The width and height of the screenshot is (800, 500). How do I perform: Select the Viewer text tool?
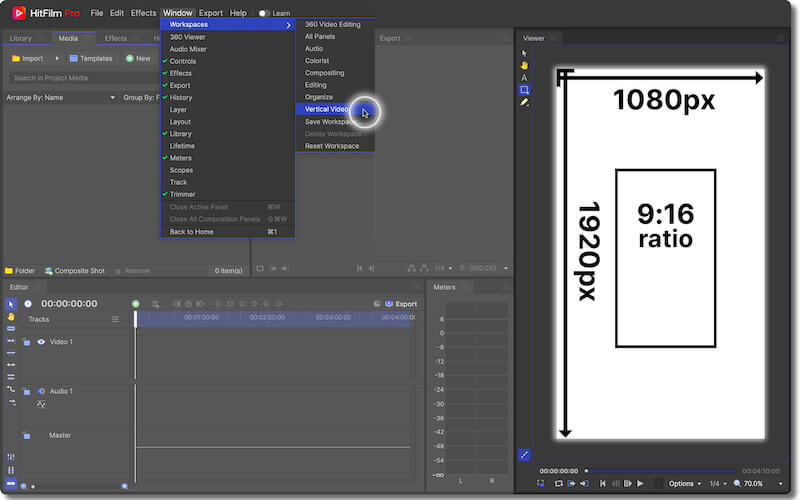pos(524,78)
